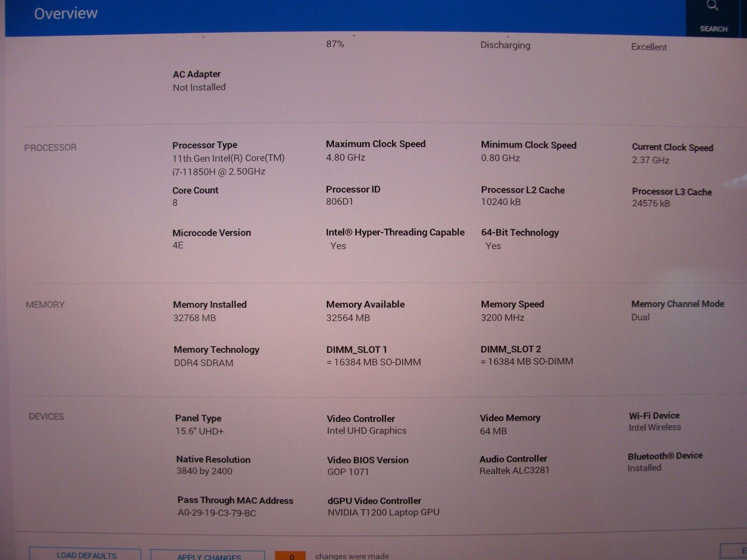Select minimum clock speed 0.80 GHz
The width and height of the screenshot is (747, 560).
[x=500, y=158]
